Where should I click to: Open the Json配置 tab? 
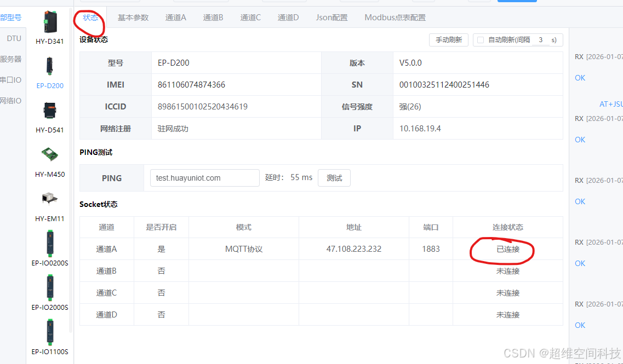[x=331, y=18]
